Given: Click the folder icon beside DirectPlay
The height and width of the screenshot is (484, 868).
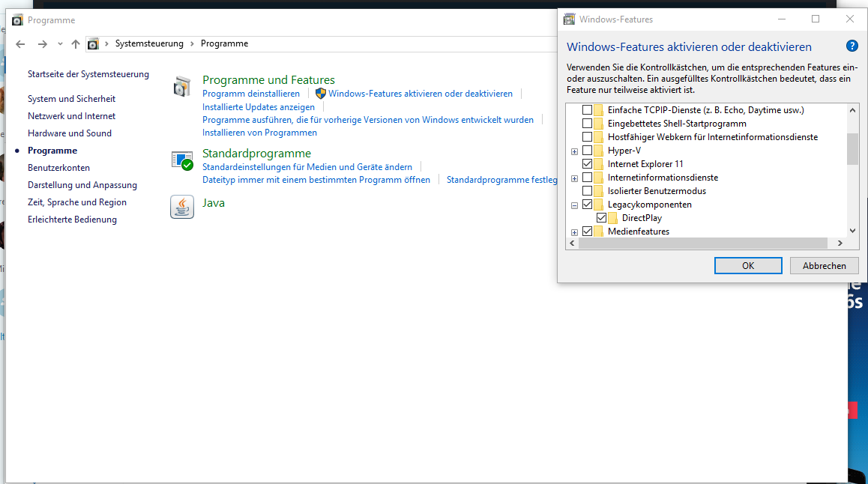Looking at the screenshot, I should tap(612, 218).
